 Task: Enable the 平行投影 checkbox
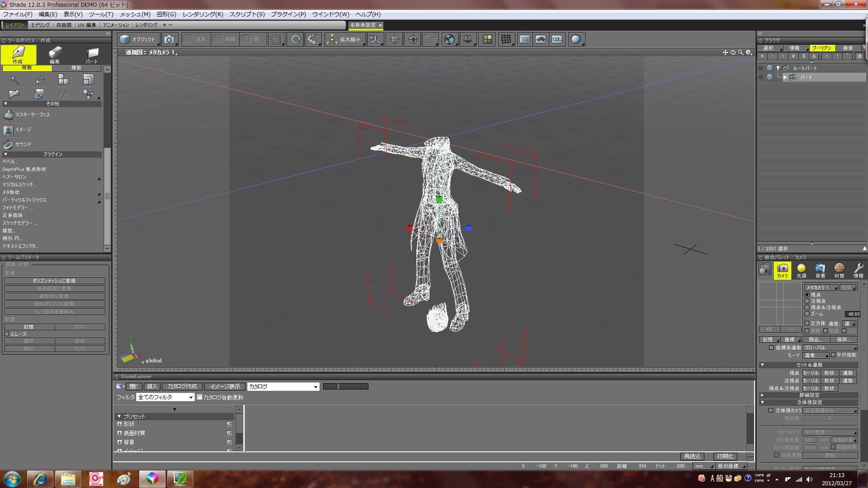point(833,355)
